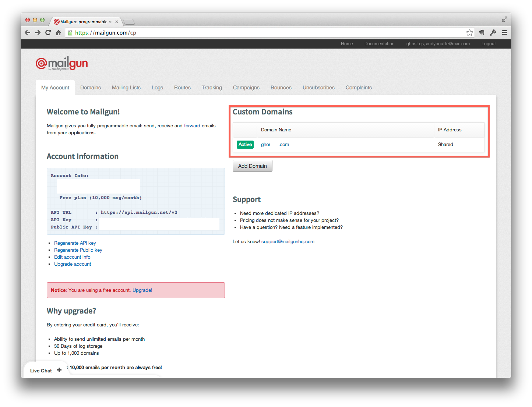Switch to the Complaints tab
This screenshot has width=532, height=407.
tap(359, 88)
